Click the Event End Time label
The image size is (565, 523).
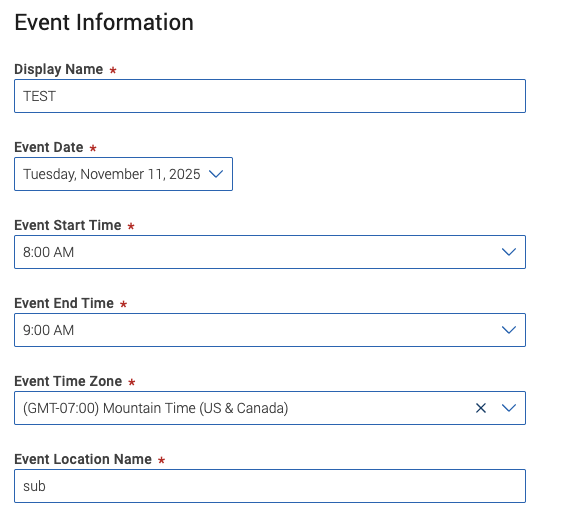click(x=64, y=303)
